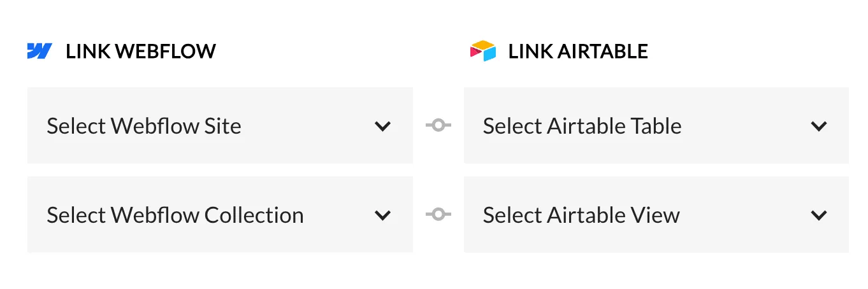Click the 'Select Airtable View' placeholder text
Viewport: 868px width, 289px height.
tap(581, 215)
